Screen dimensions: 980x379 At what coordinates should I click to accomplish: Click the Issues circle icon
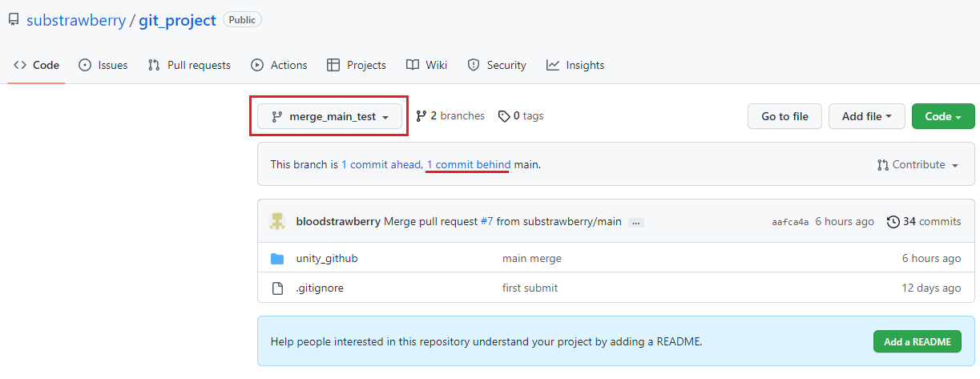(85, 65)
